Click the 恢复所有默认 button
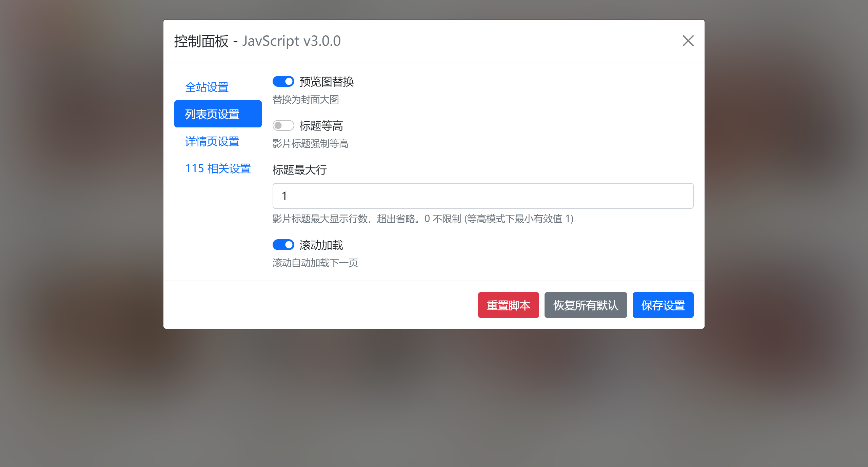Image resolution: width=868 pixels, height=467 pixels. pyautogui.click(x=586, y=305)
